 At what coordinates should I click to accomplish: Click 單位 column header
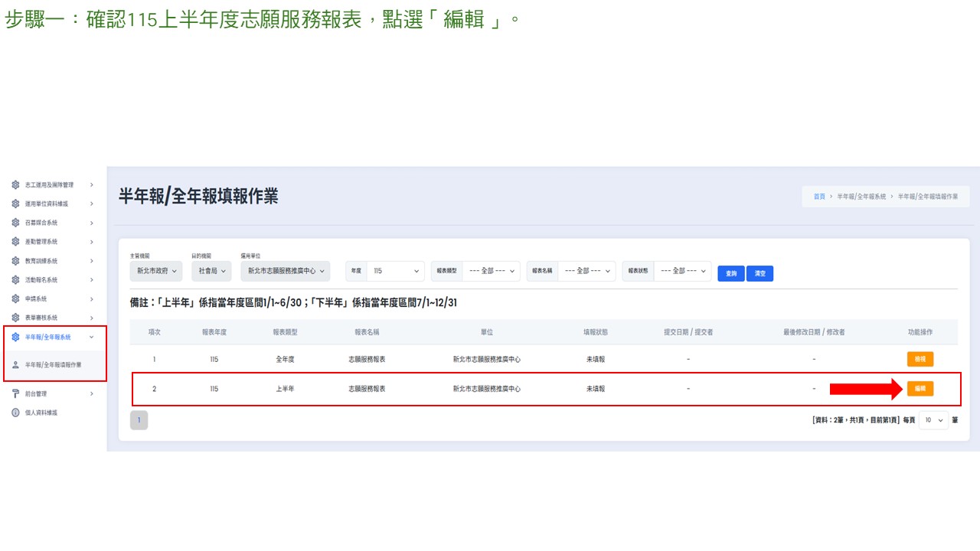(487, 332)
